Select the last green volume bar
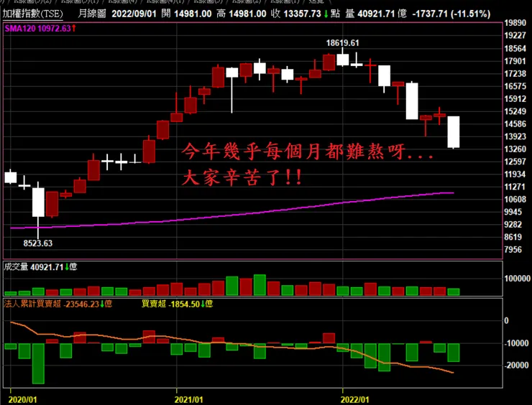532x405 pixels. pos(454,292)
